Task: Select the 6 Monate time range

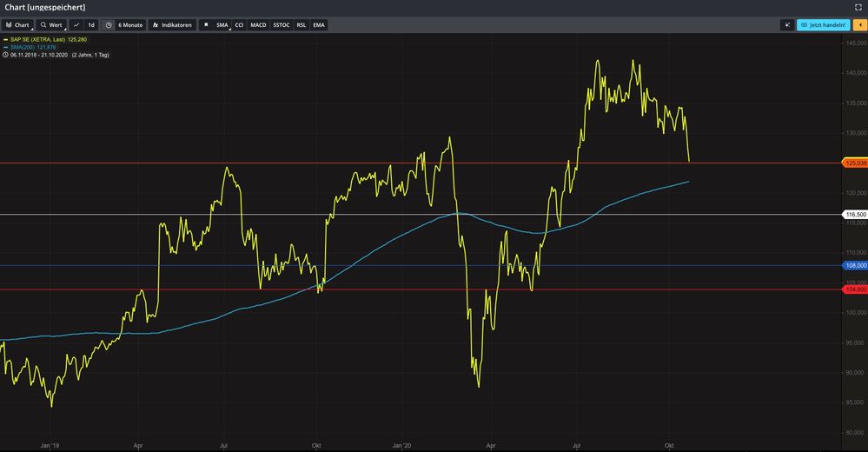Action: (130, 25)
